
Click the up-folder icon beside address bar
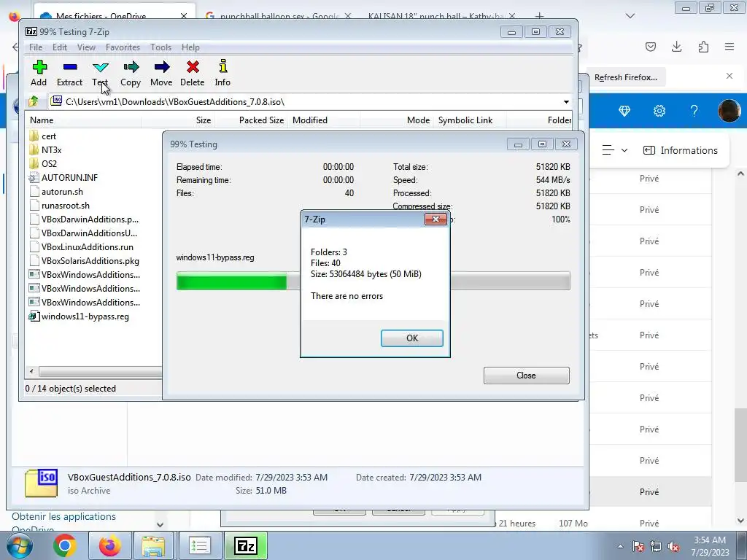tap(34, 101)
